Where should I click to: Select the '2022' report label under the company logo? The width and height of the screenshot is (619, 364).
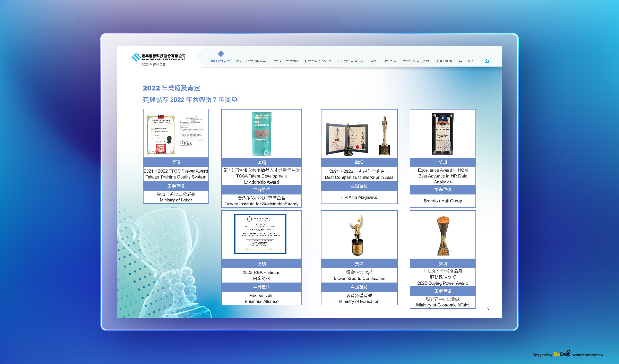coord(154,64)
